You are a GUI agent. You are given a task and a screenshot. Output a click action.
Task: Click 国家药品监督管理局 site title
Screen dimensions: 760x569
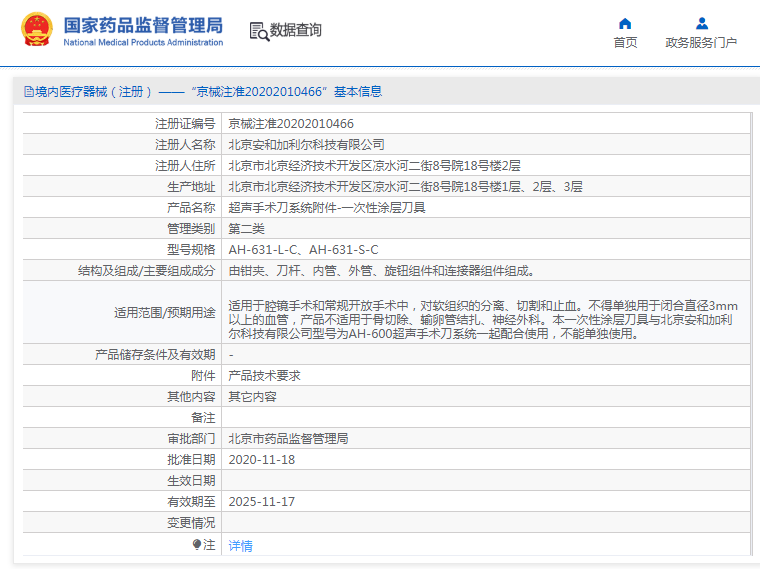[x=143, y=25]
